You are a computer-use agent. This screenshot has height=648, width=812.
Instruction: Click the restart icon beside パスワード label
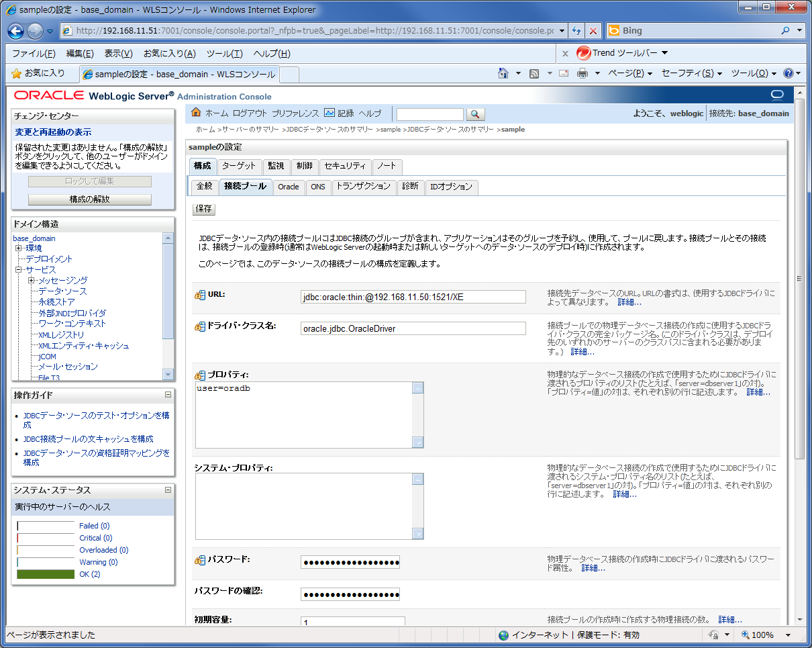tap(200, 560)
